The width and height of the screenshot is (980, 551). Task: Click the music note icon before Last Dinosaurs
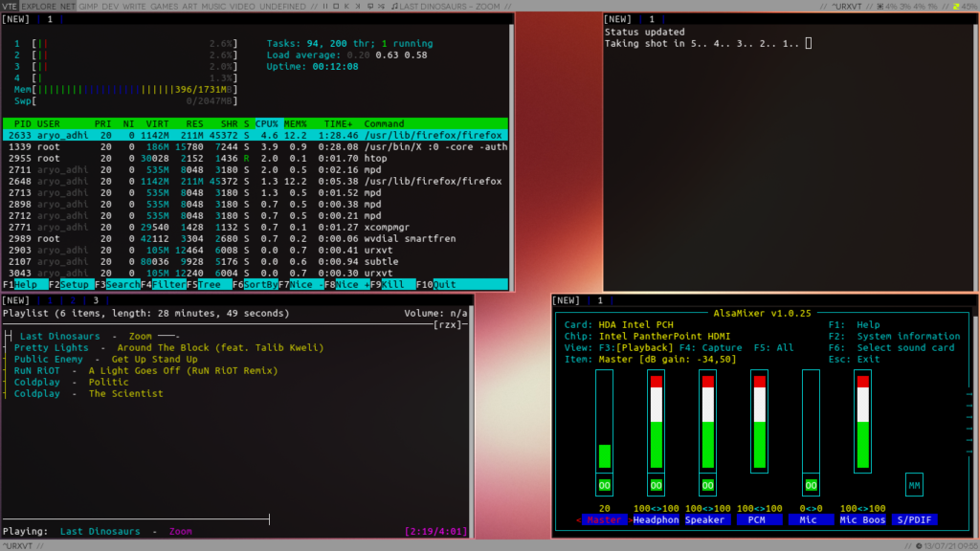point(394,7)
